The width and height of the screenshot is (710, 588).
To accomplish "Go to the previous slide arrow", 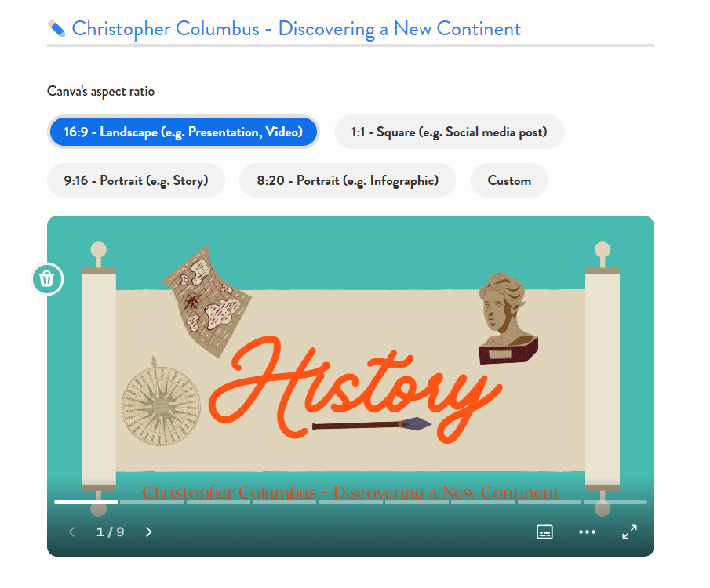I will [72, 532].
